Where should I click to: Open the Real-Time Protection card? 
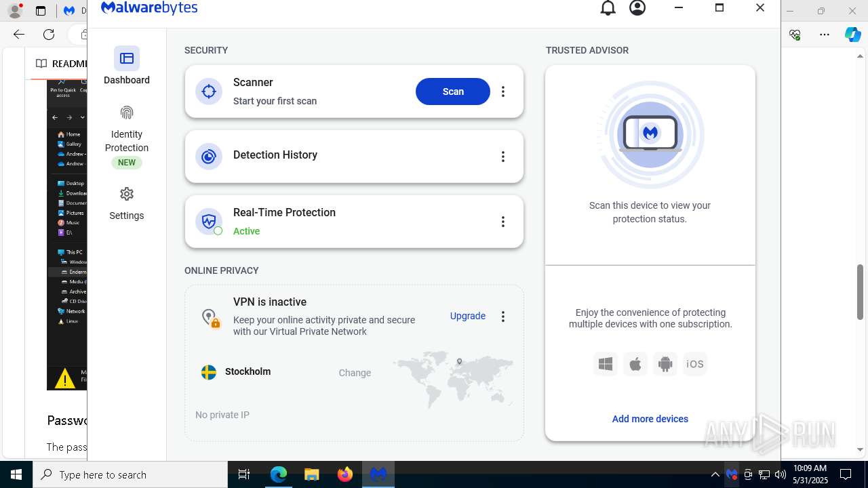(354, 222)
